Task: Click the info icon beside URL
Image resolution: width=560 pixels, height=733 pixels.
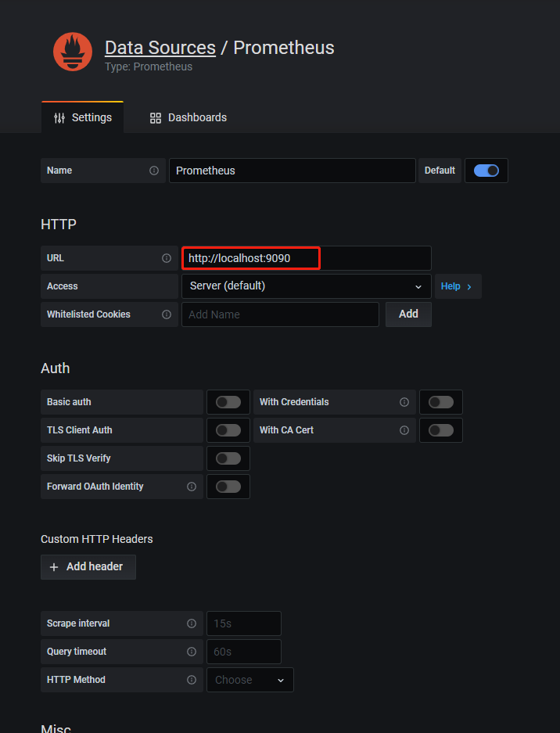Action: [x=167, y=258]
